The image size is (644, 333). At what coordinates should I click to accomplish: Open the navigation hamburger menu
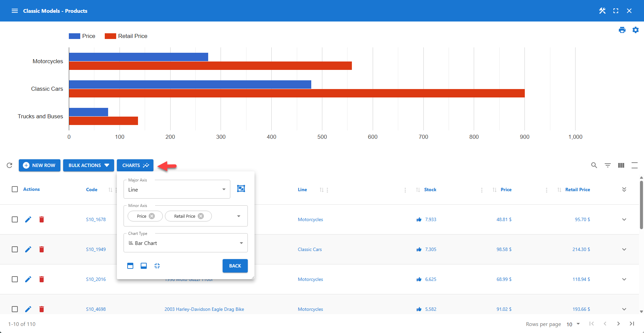pos(14,11)
